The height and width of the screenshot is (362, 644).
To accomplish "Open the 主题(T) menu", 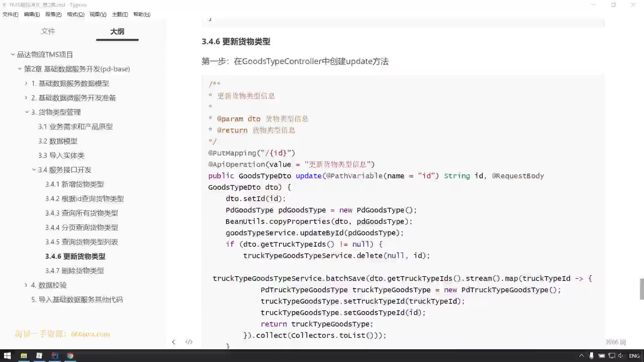I will 120,14.
